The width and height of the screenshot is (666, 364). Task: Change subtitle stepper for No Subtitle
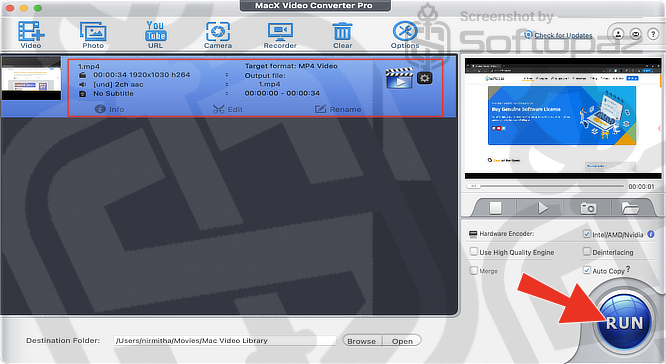pos(227,93)
